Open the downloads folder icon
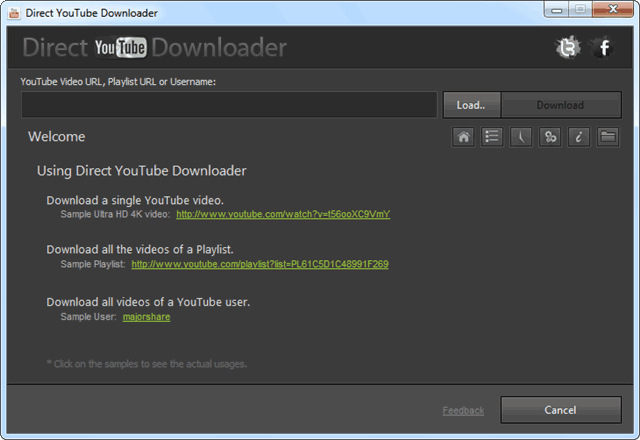640x440 pixels. [x=608, y=137]
